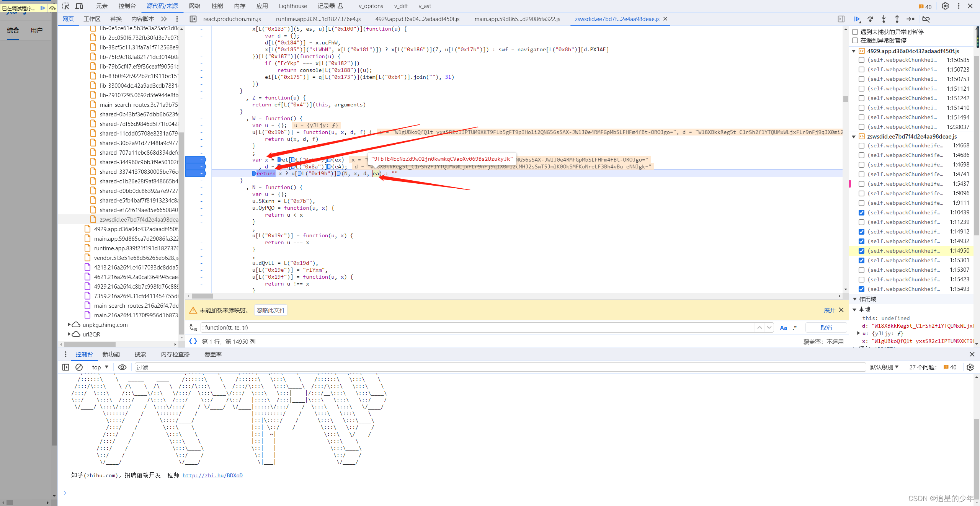
Task: Click pretty print braces icon
Action: (x=193, y=341)
